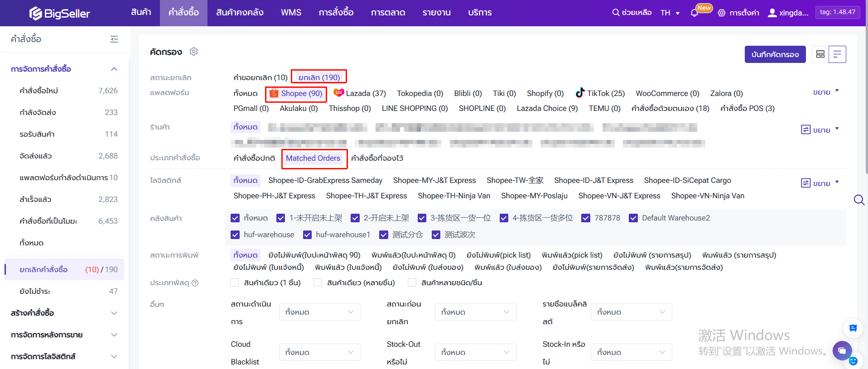
Task: Click the magnifier search icon at right edge
Action: (x=858, y=200)
